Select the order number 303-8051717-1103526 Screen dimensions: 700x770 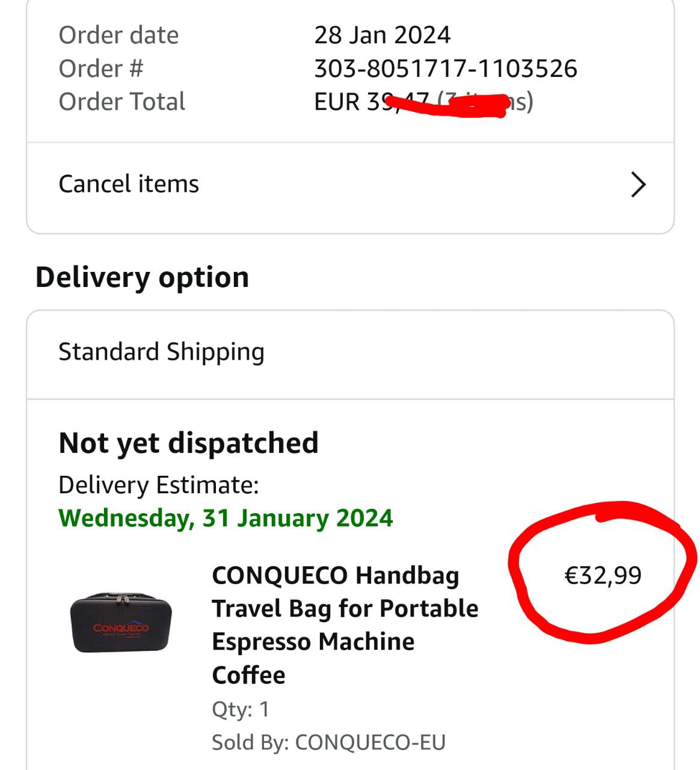click(445, 69)
